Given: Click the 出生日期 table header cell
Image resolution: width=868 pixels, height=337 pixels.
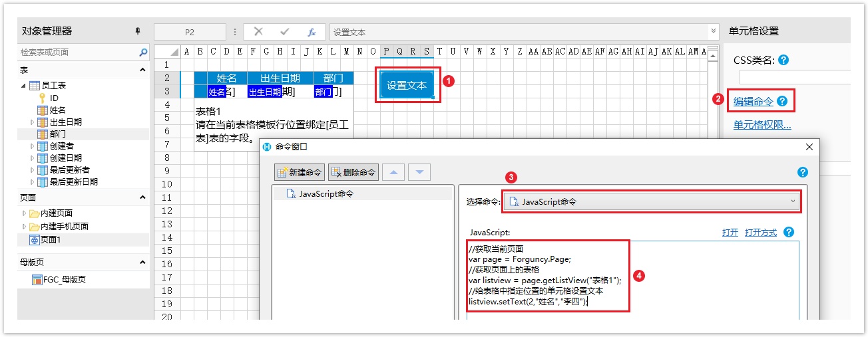Looking at the screenshot, I should 280,78.
